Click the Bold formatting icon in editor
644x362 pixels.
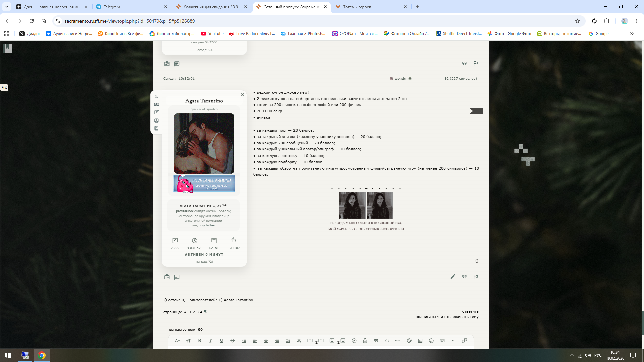pos(199,341)
